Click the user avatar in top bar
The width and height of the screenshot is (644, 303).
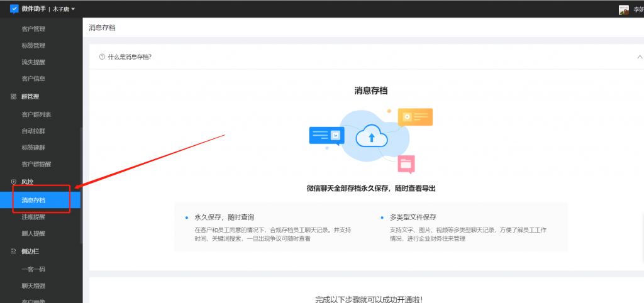(623, 9)
